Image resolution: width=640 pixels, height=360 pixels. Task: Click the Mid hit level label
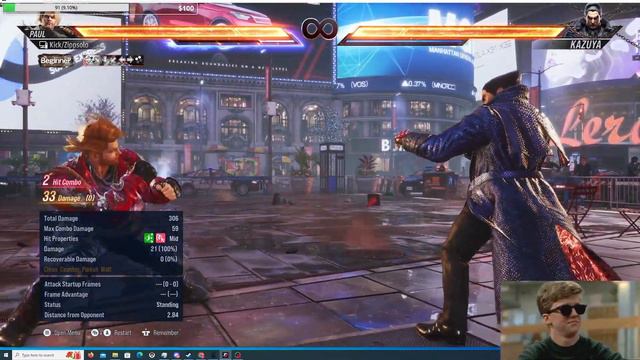(x=173, y=239)
